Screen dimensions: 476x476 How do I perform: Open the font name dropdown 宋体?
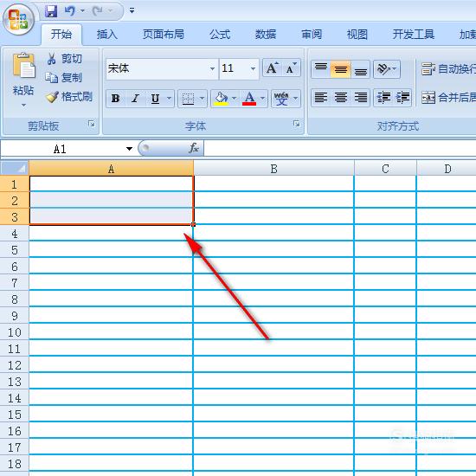click(212, 68)
